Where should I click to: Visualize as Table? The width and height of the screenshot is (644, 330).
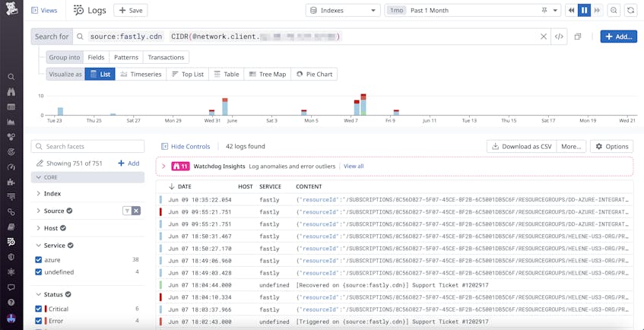[x=227, y=75]
